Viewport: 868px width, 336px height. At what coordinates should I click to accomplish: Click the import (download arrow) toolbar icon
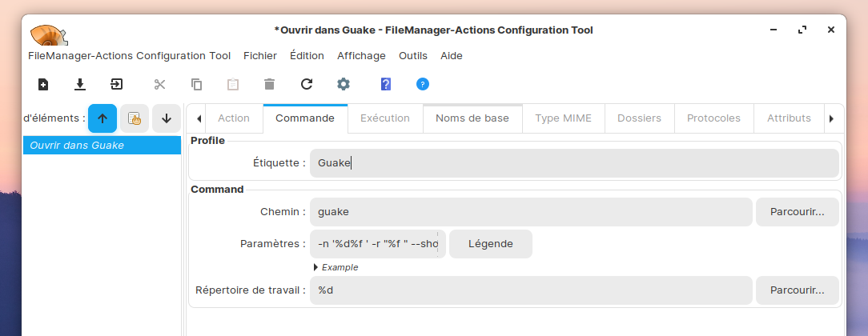coord(80,84)
